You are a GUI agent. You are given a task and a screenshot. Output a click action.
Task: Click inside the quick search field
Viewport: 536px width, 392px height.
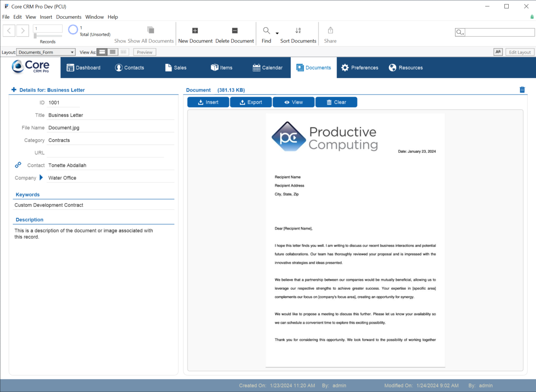pyautogui.click(x=498, y=32)
